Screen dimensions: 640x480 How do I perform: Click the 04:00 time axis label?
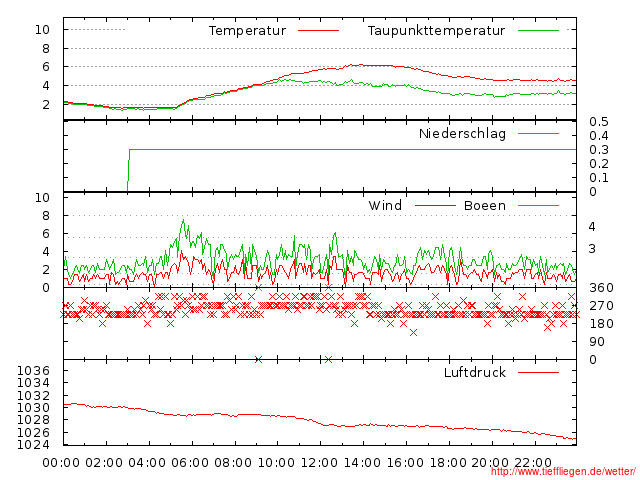[147, 463]
